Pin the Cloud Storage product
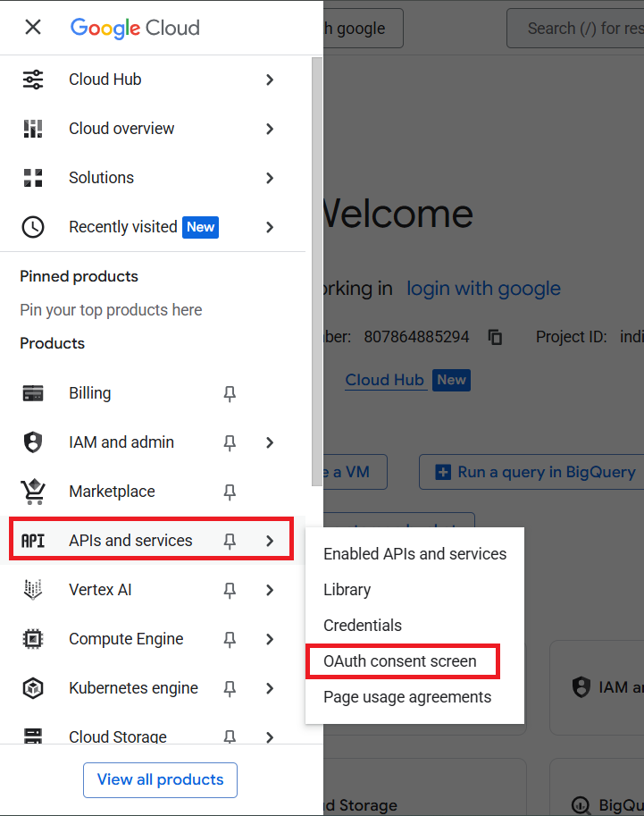This screenshot has width=644, height=816. pos(230,736)
